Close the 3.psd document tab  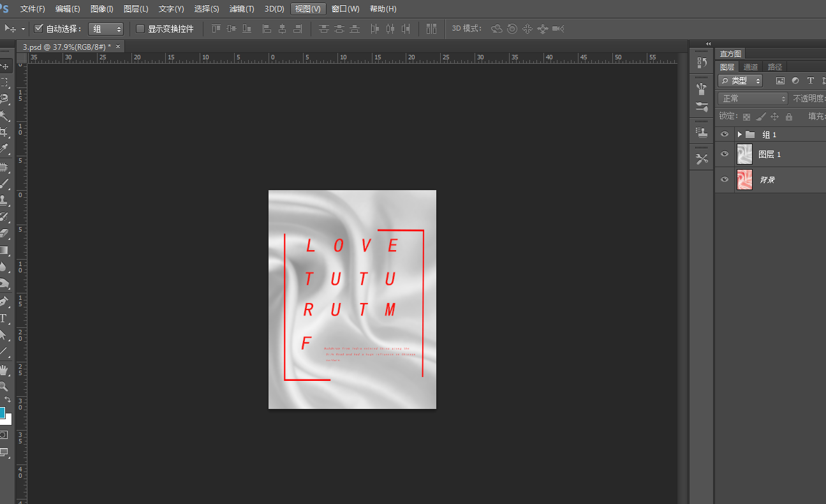[x=118, y=47]
